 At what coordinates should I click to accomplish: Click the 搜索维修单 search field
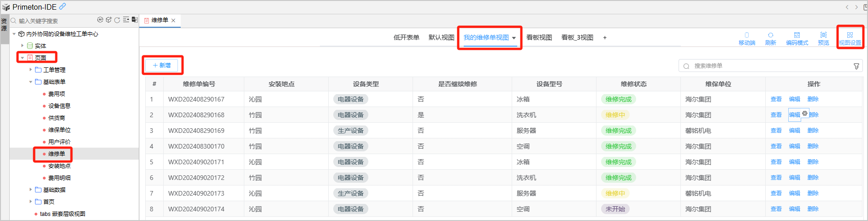[x=765, y=66]
